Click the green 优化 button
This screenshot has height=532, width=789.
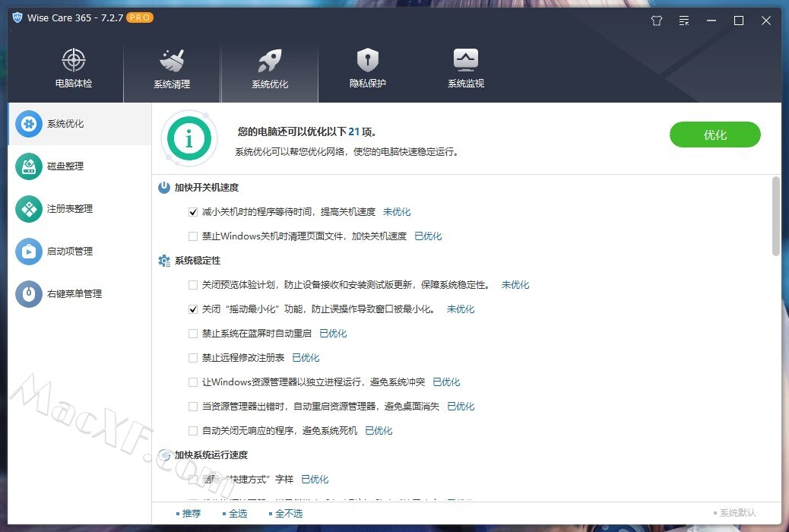pos(715,135)
